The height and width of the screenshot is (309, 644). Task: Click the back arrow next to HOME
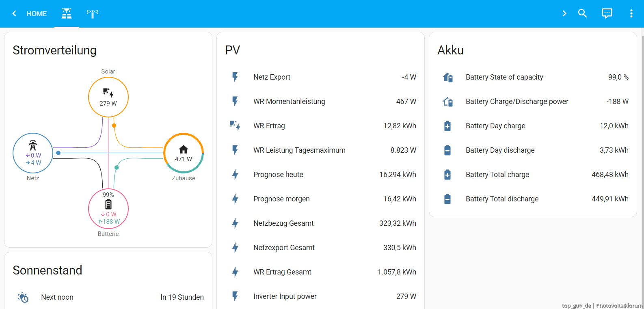click(x=14, y=13)
